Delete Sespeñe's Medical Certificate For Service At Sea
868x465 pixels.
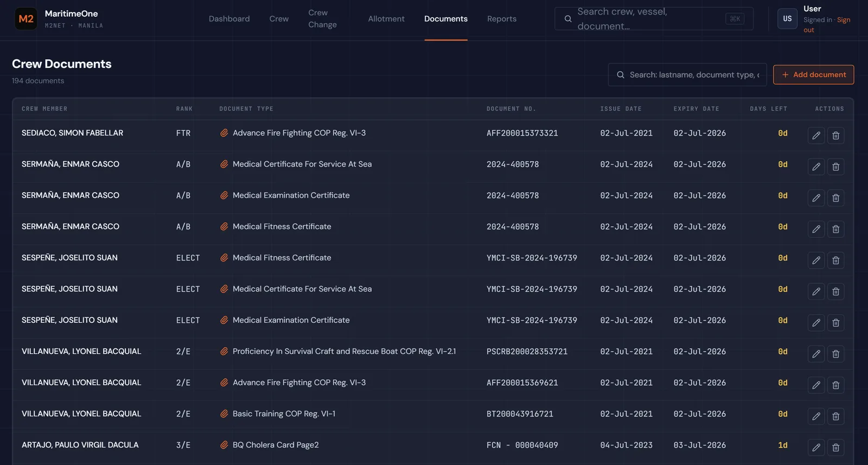pos(835,291)
